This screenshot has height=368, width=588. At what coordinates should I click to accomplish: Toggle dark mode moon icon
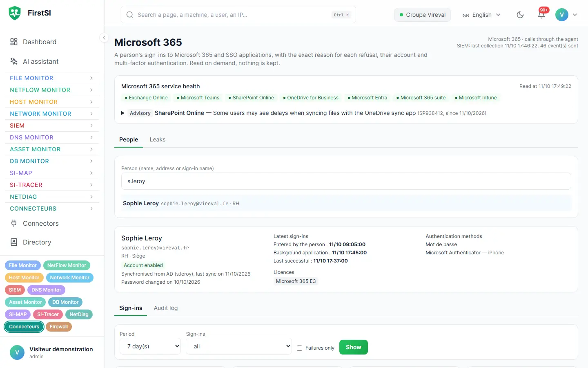point(520,15)
